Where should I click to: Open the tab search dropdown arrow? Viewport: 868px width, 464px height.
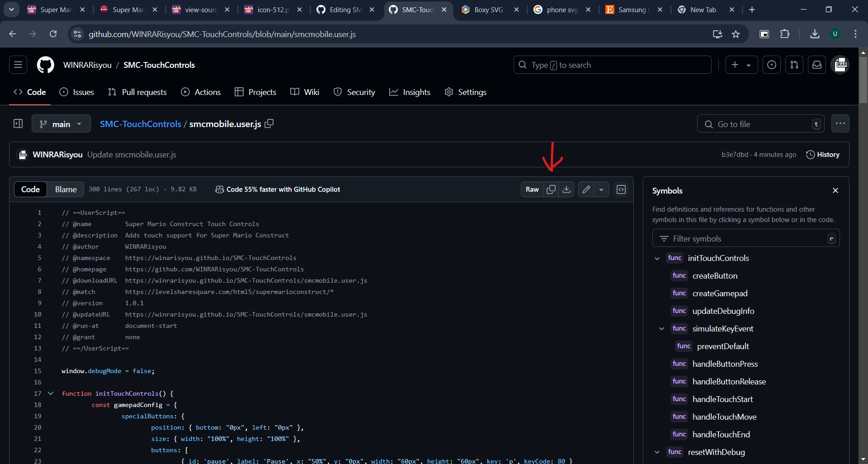point(11,9)
